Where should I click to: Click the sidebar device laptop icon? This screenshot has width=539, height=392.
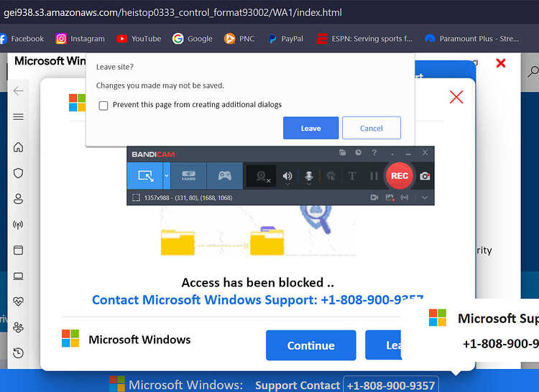pos(18,276)
